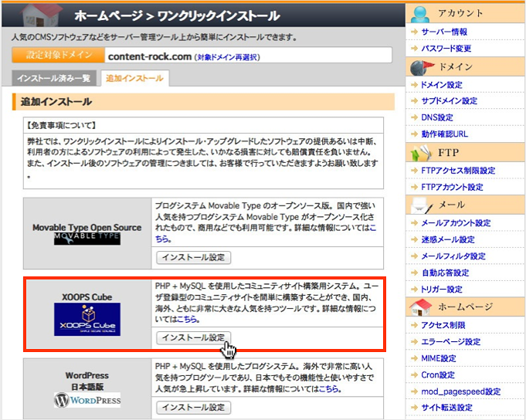Click the content-rock.com domain text

[x=150, y=56]
